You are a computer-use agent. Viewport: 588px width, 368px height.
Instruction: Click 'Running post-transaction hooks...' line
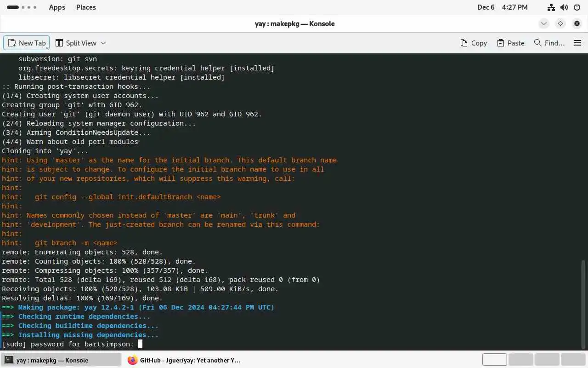[76, 86]
